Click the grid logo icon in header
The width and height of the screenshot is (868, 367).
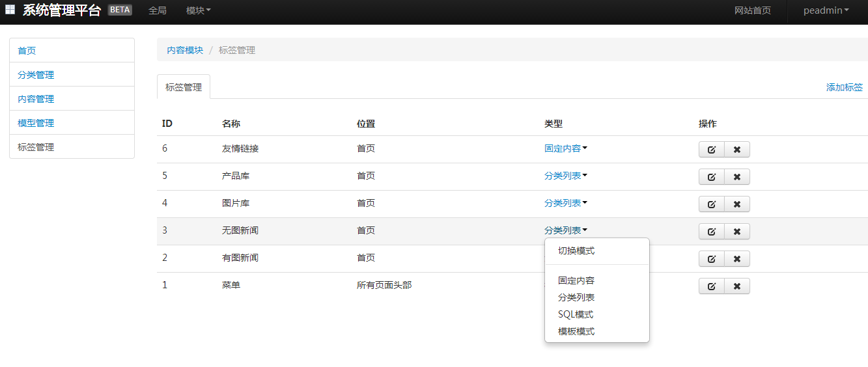pos(10,10)
